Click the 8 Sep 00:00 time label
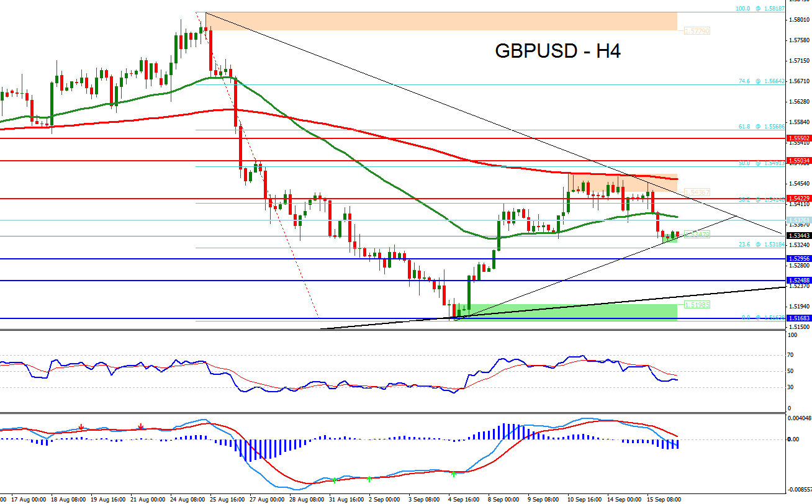812x504 pixels. point(505,499)
